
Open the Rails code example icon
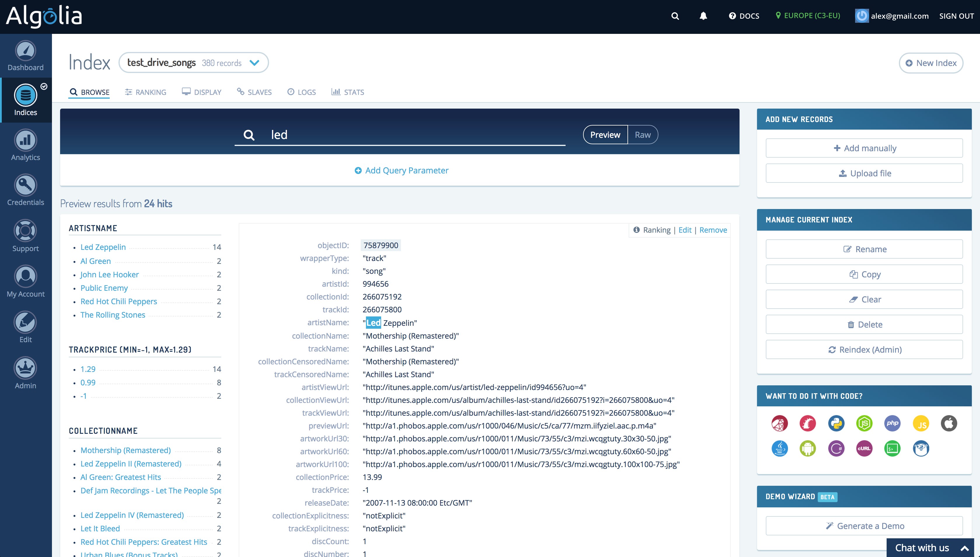[808, 424]
